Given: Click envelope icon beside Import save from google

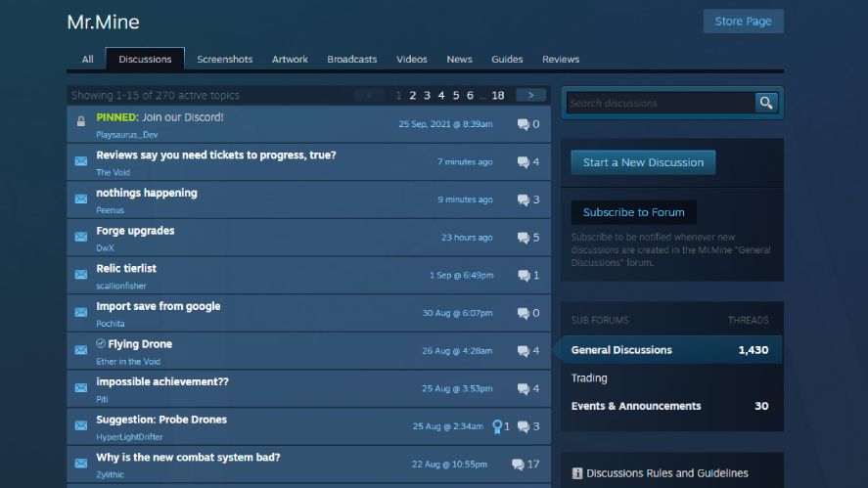Looking at the screenshot, I should point(81,312).
